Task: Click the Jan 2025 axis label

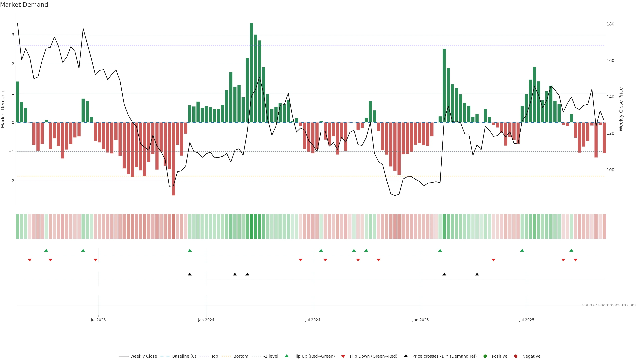Action: click(420, 320)
